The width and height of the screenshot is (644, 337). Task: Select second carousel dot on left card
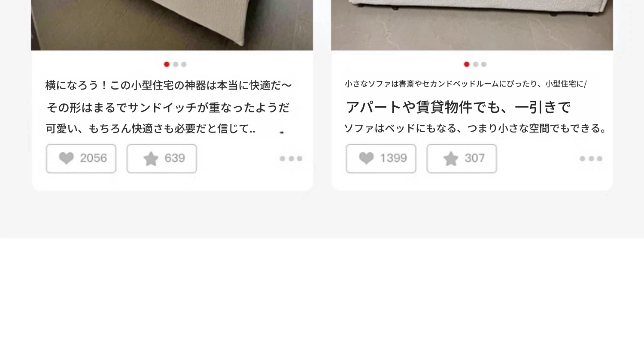coord(176,64)
